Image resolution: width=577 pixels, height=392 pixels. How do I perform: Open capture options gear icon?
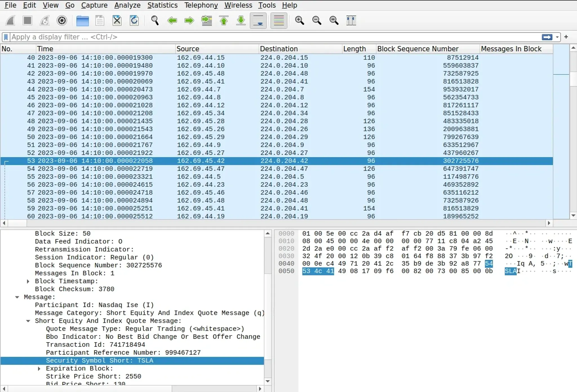(x=62, y=21)
